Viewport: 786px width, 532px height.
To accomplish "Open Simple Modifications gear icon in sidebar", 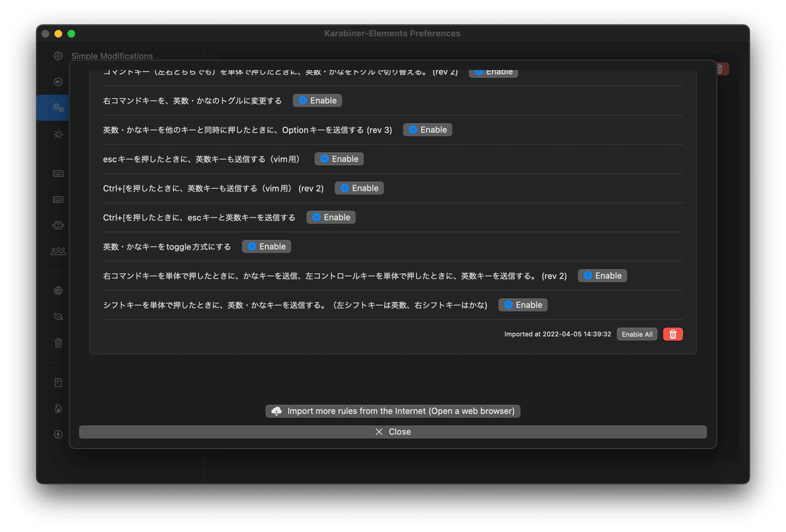I will [58, 56].
